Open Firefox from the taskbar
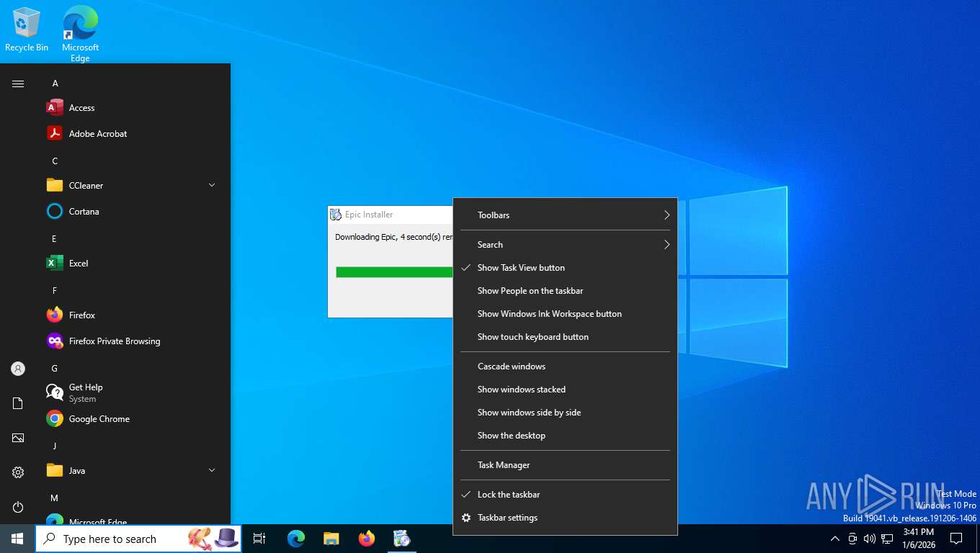The height and width of the screenshot is (553, 980). click(367, 539)
